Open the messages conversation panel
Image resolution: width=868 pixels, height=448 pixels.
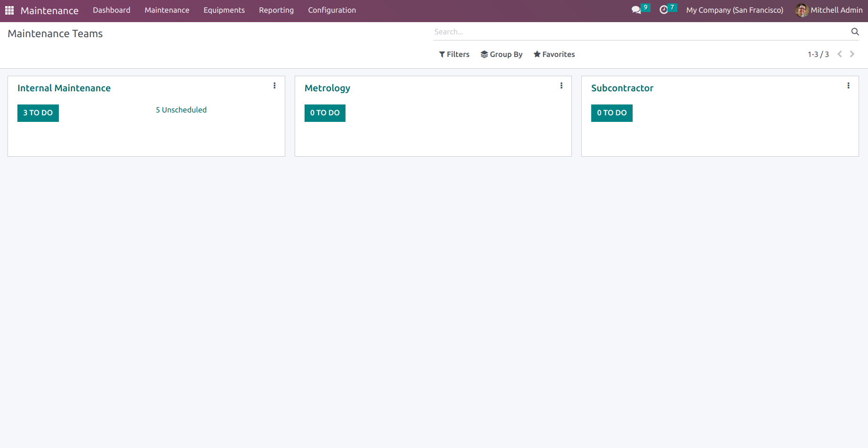point(636,9)
